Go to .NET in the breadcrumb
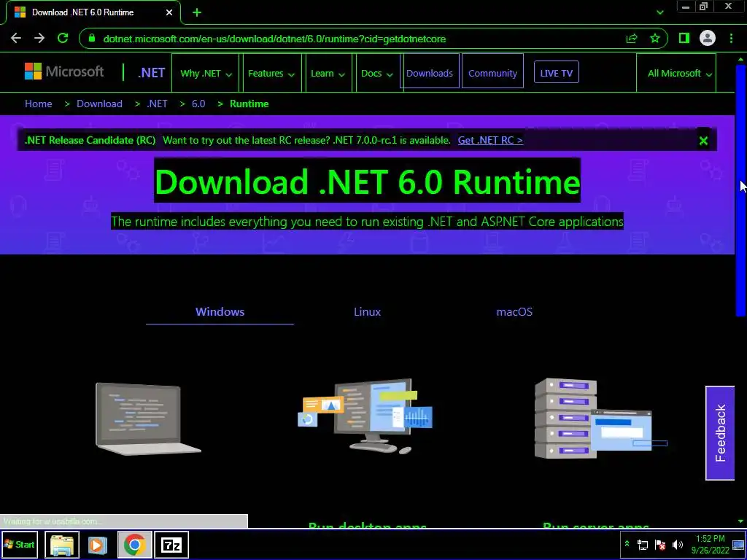This screenshot has height=560, width=747. tap(158, 104)
